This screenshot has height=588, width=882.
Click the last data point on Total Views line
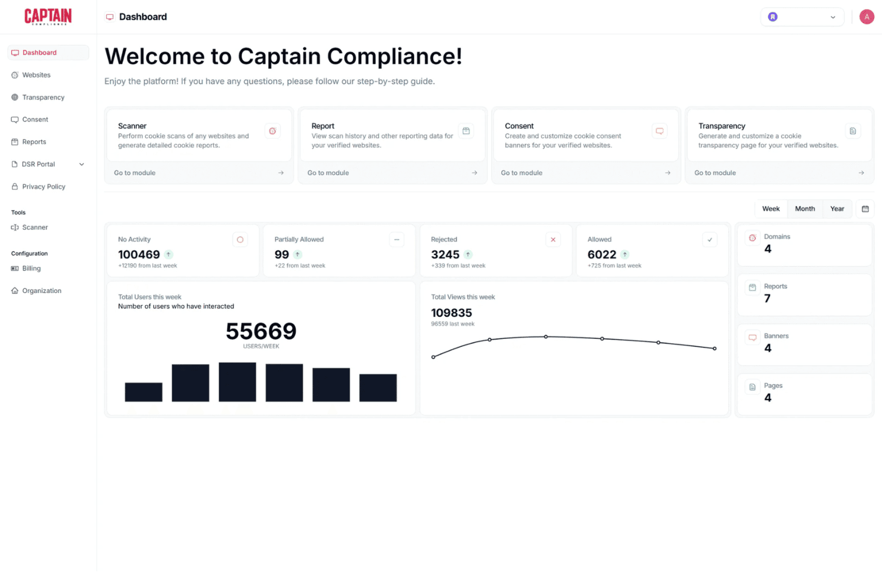(715, 349)
